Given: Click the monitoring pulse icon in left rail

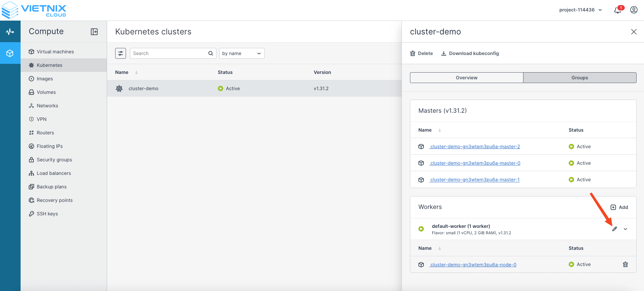Looking at the screenshot, I should (x=10, y=32).
